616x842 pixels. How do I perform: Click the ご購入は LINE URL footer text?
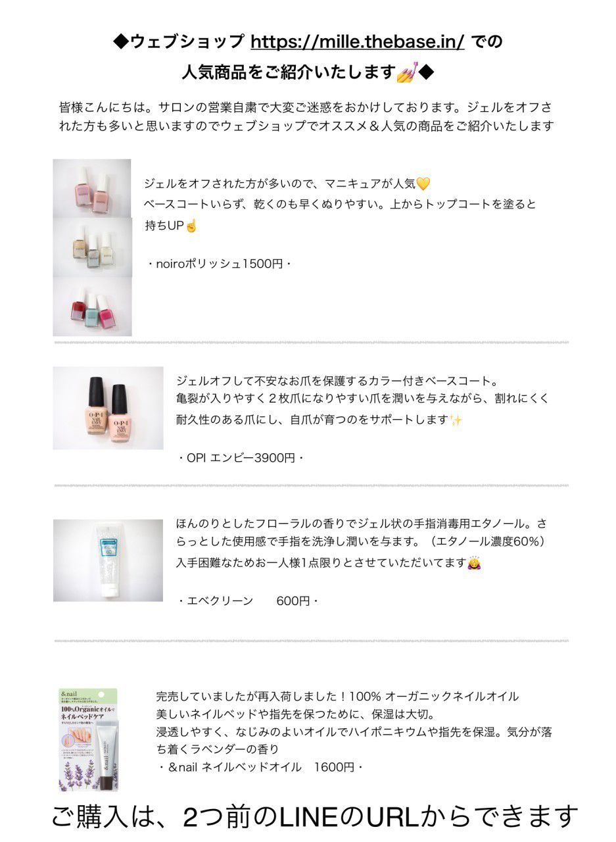click(x=314, y=816)
